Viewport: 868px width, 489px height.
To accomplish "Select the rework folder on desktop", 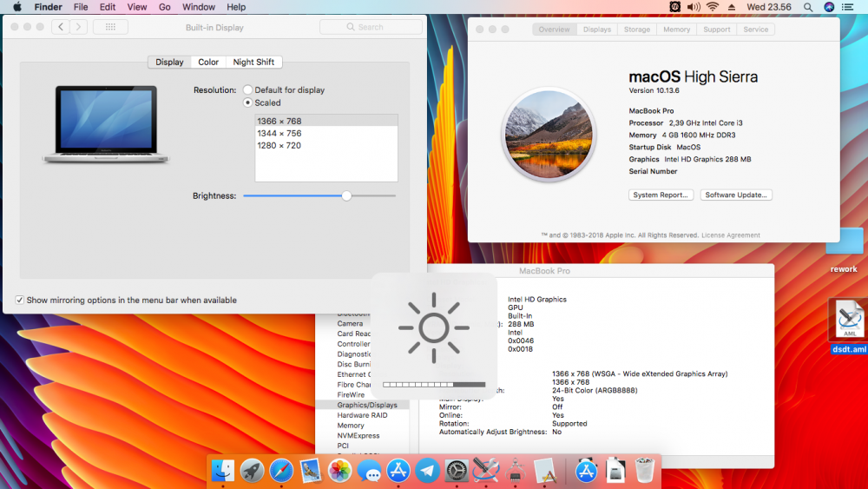I will pyautogui.click(x=845, y=250).
